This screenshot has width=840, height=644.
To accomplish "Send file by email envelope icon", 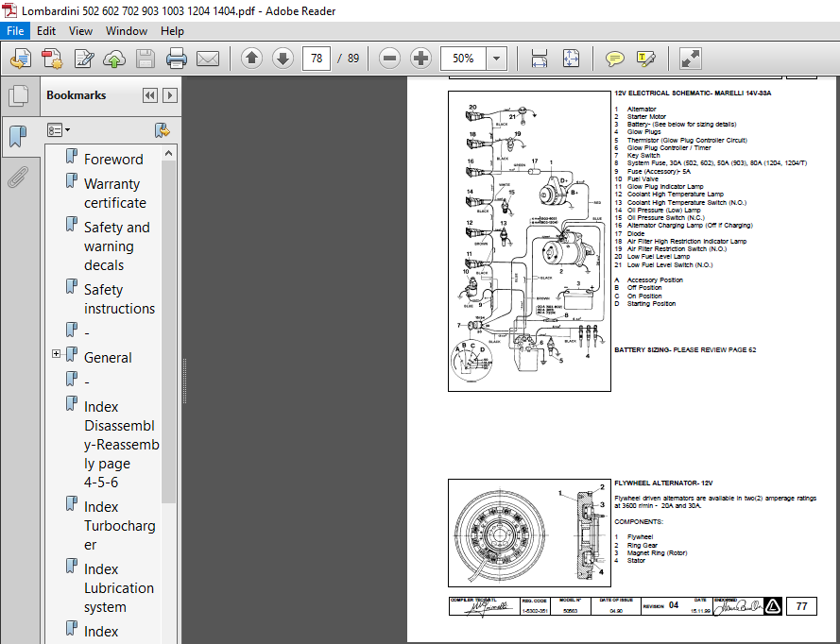I will [207, 59].
